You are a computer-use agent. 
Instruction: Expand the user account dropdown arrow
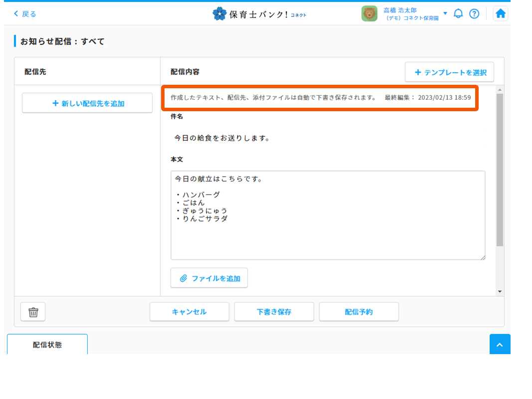445,13
